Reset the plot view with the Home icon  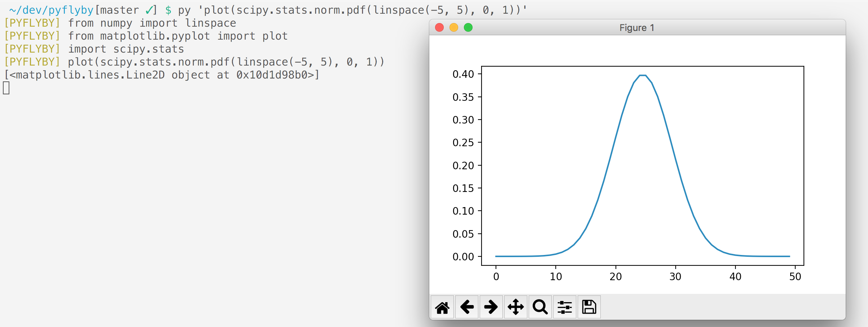click(x=443, y=306)
